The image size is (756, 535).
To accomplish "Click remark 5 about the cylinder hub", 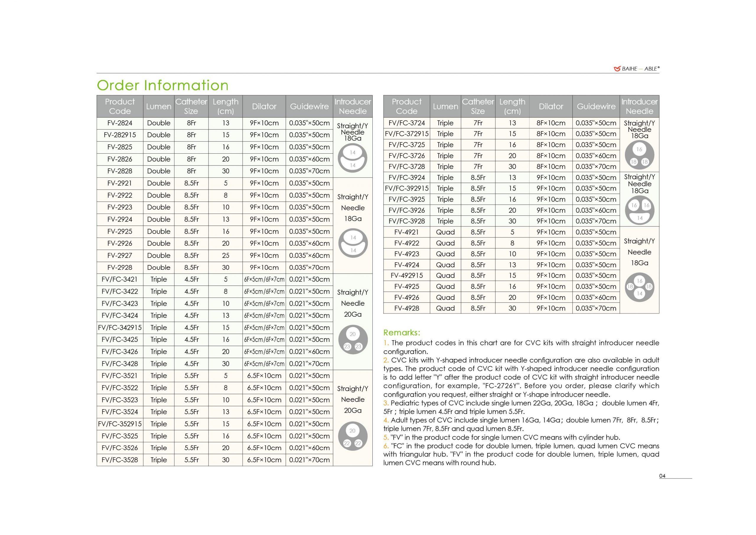I will [x=502, y=438].
